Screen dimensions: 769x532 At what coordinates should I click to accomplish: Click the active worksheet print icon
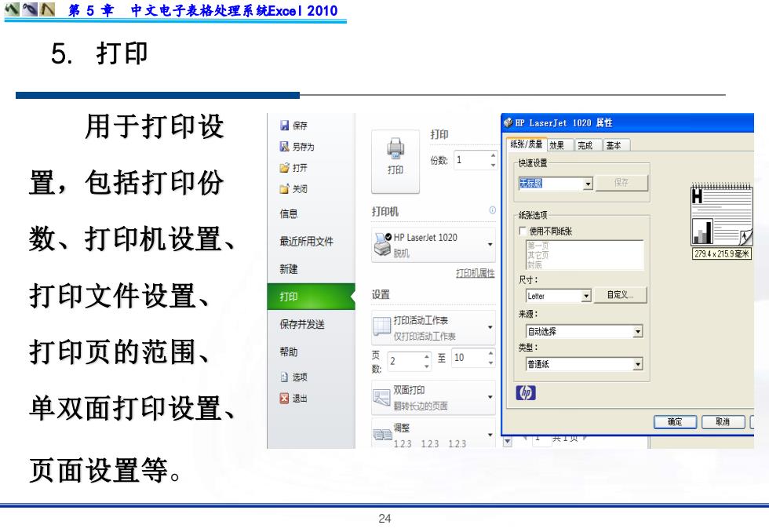click(381, 327)
